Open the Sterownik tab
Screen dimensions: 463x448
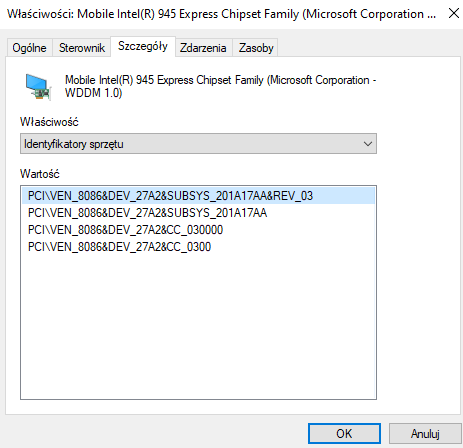82,48
